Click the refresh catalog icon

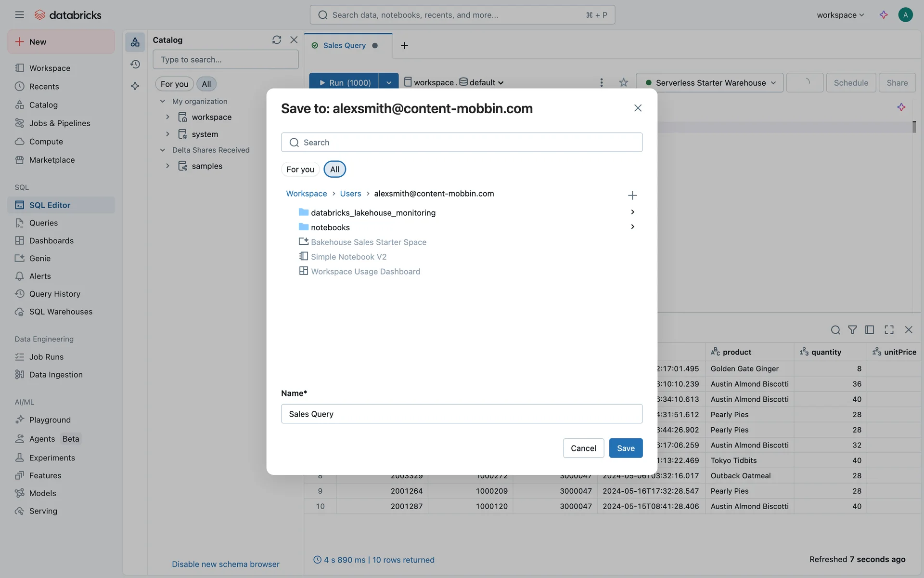click(x=276, y=40)
